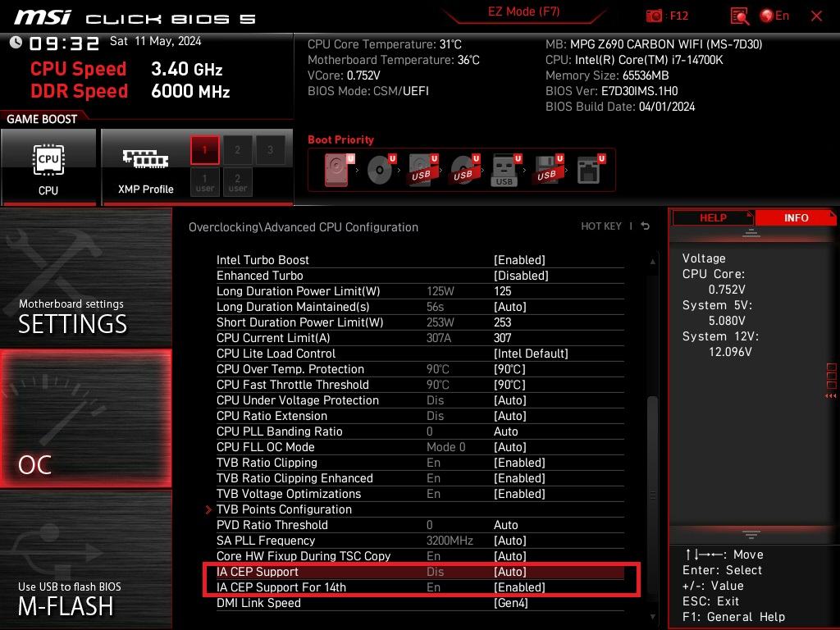Change IA CEP Support For 14th [Enabled]
840x630 pixels.
click(x=519, y=587)
